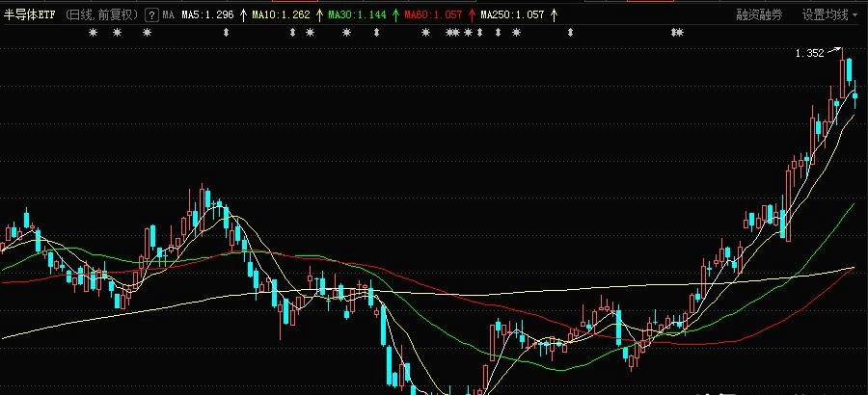Open 融资融券 margin trading link

[x=759, y=15]
